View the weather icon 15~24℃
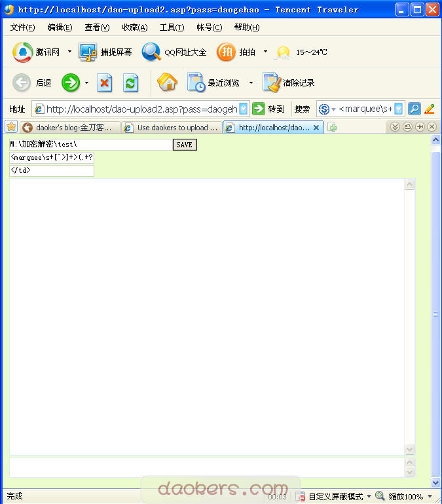Viewport: 442px width, 504px height. pyautogui.click(x=283, y=52)
